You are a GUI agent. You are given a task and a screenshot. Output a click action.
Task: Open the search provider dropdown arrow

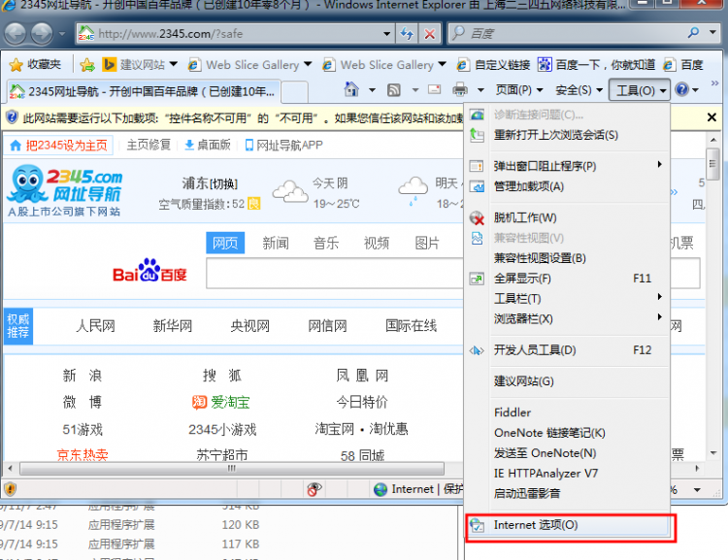tap(712, 32)
